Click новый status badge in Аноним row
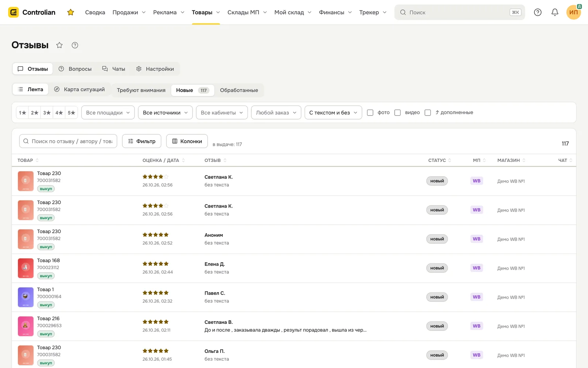Image resolution: width=588 pixels, height=368 pixels. [437, 239]
